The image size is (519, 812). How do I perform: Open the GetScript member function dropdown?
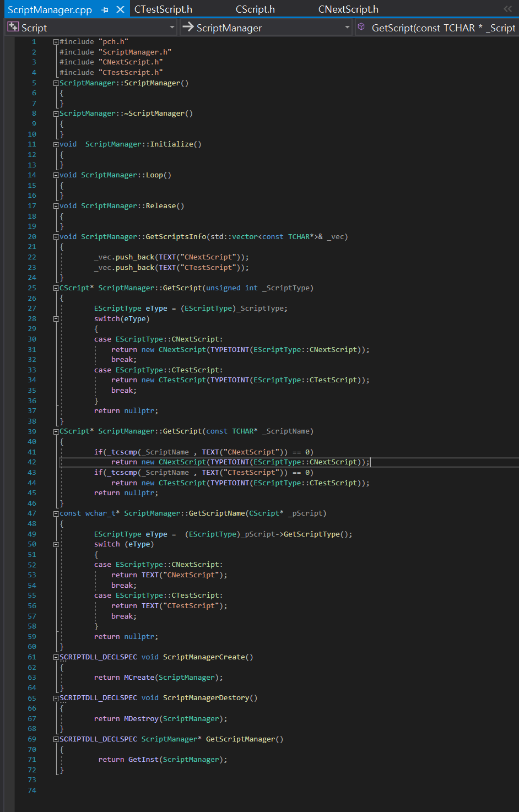tap(437, 28)
